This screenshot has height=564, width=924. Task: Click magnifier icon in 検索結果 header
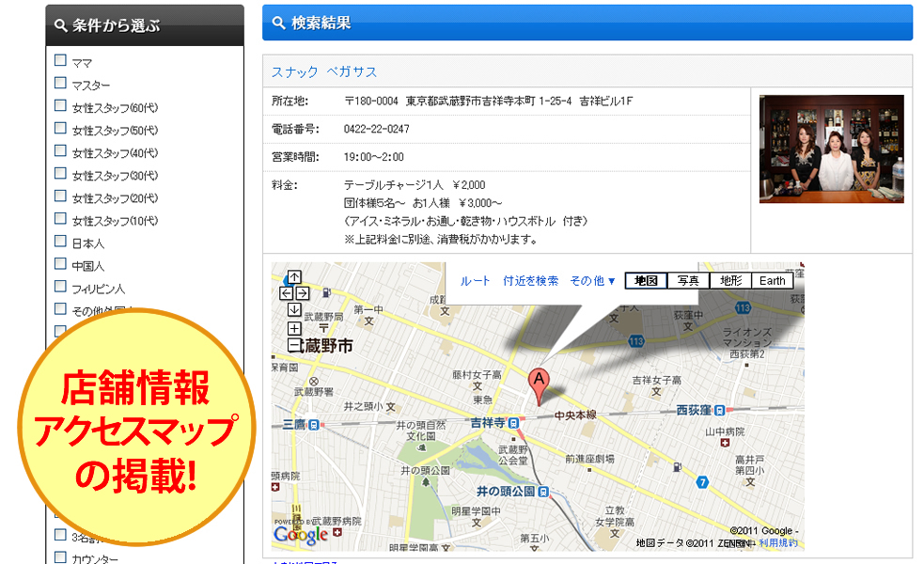278,23
